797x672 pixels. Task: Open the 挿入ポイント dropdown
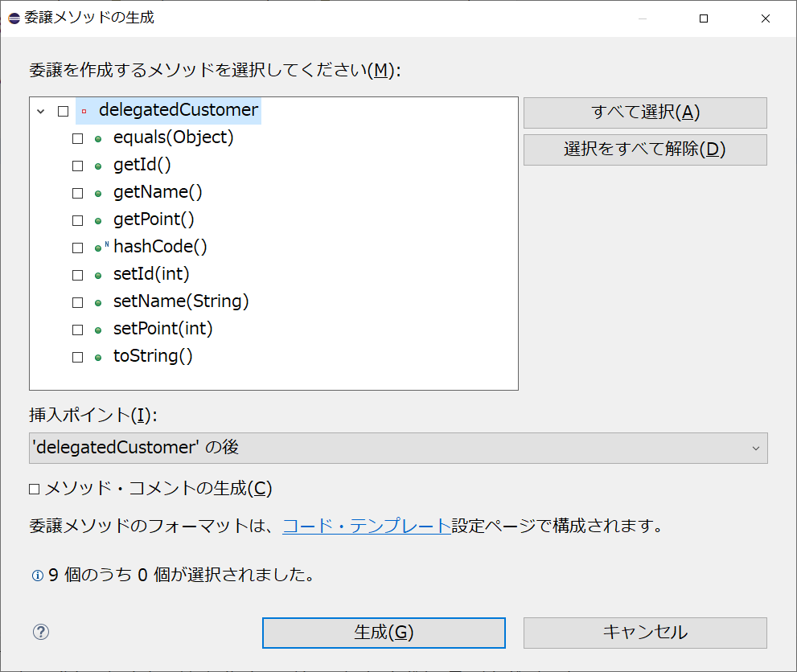coord(754,447)
